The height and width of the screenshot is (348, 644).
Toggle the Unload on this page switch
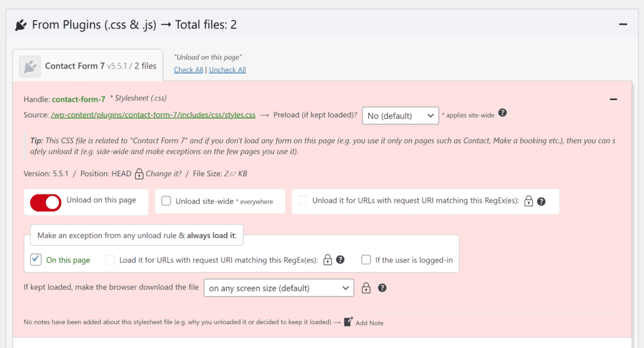coord(45,203)
